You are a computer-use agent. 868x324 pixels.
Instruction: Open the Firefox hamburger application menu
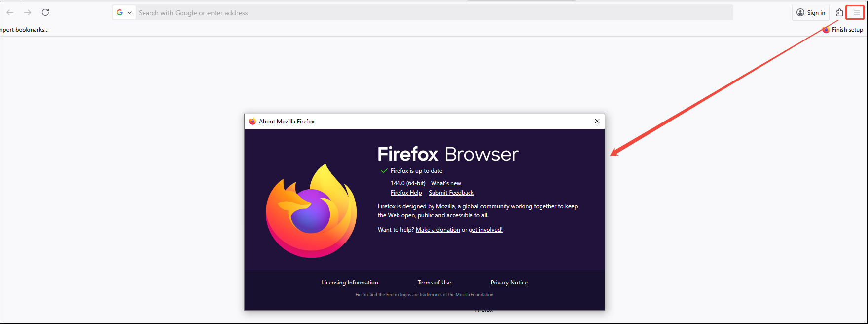(x=857, y=12)
